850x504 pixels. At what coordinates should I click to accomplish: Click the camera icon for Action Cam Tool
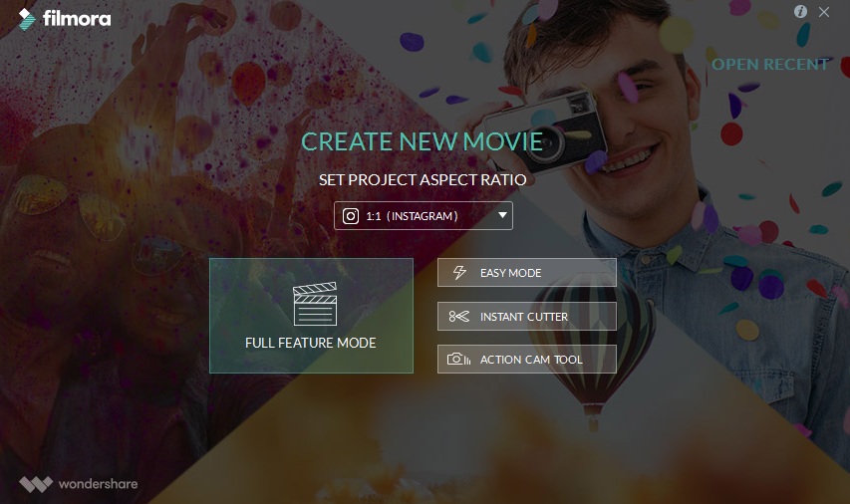click(458, 359)
